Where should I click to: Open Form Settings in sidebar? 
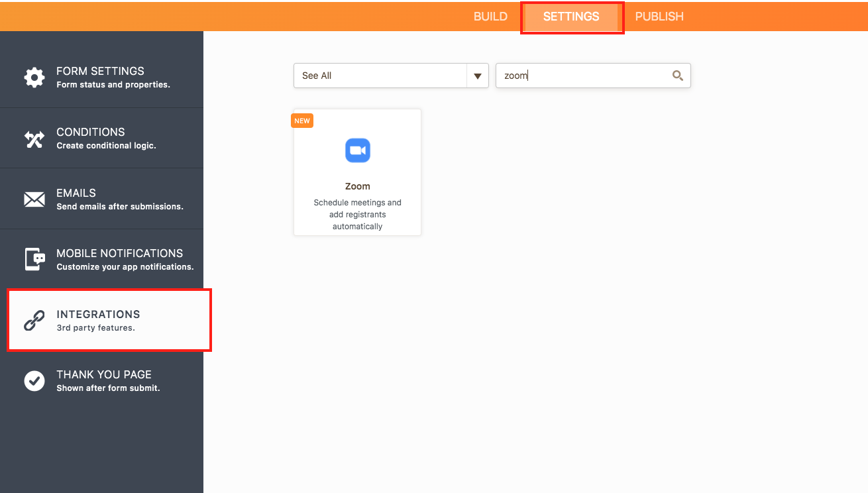101,78
